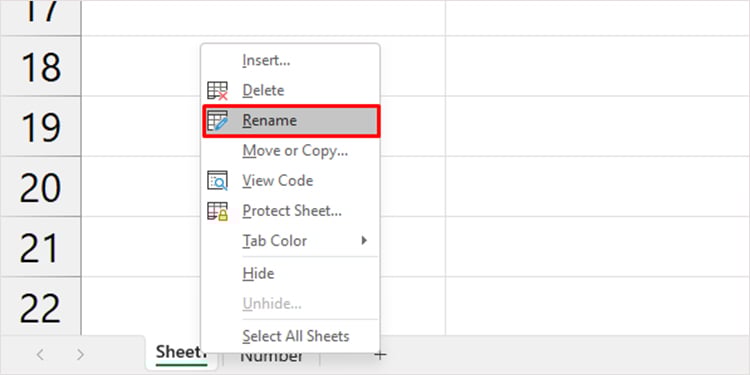The height and width of the screenshot is (375, 750).
Task: Click the Rename pencil icon
Action: pyautogui.click(x=217, y=121)
